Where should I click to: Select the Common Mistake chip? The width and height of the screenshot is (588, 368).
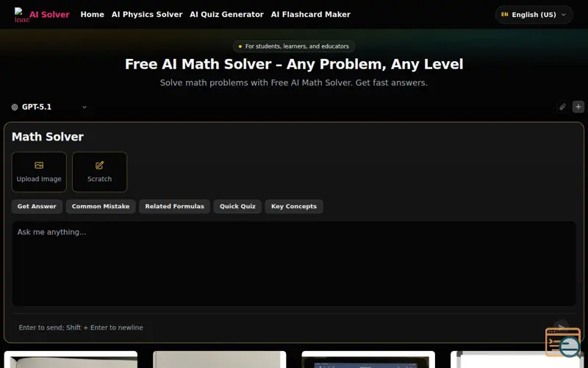pos(101,207)
